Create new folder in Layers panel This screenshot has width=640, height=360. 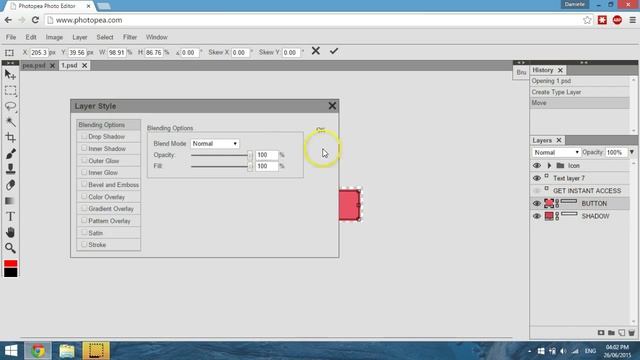click(611, 333)
